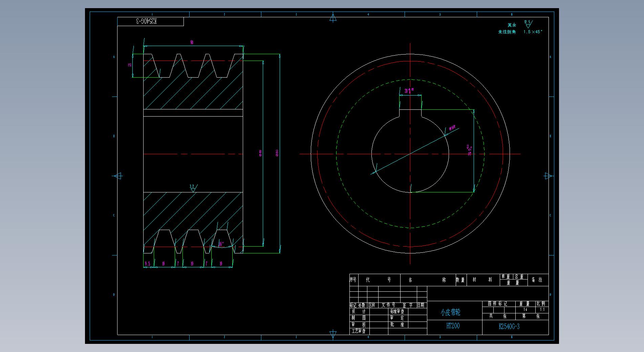Select the bore diameter leader label
The image size is (644, 352).
tap(452, 128)
